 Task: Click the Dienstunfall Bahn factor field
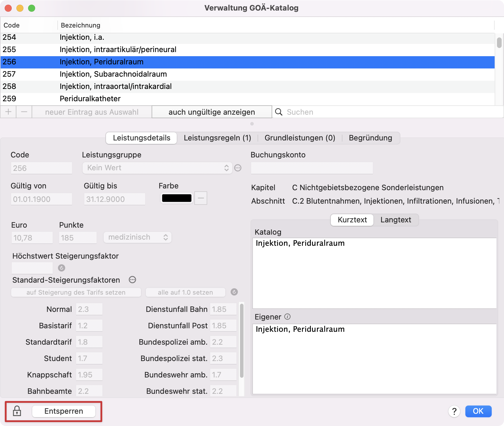coord(223,309)
